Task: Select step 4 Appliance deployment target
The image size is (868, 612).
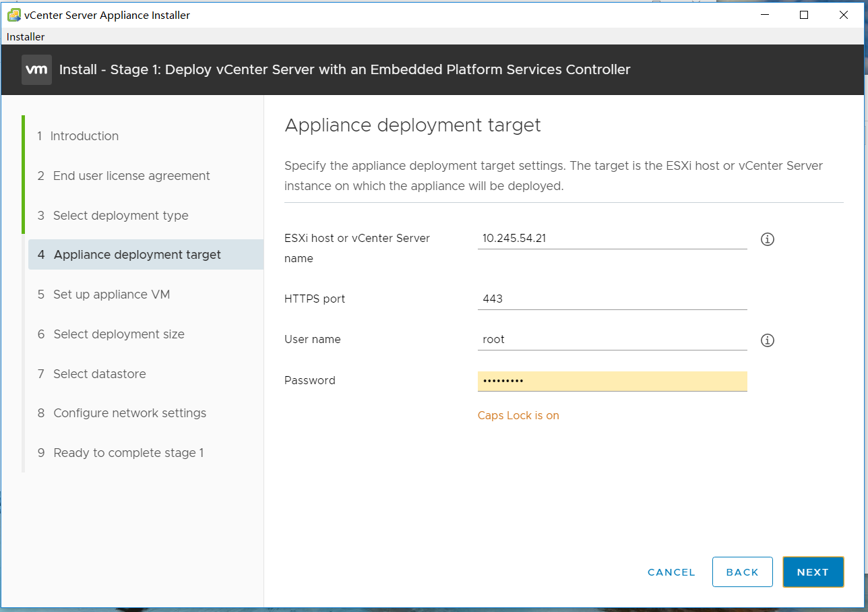Action: tap(146, 255)
